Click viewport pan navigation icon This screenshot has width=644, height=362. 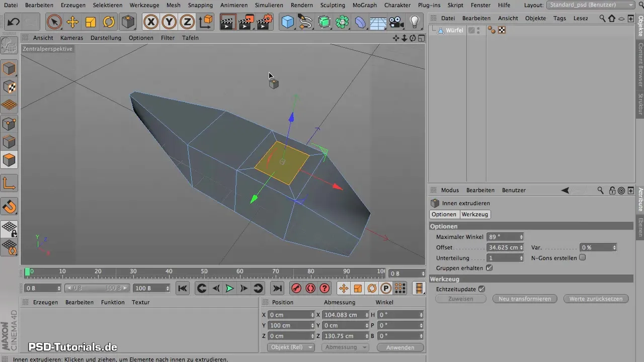click(396, 38)
